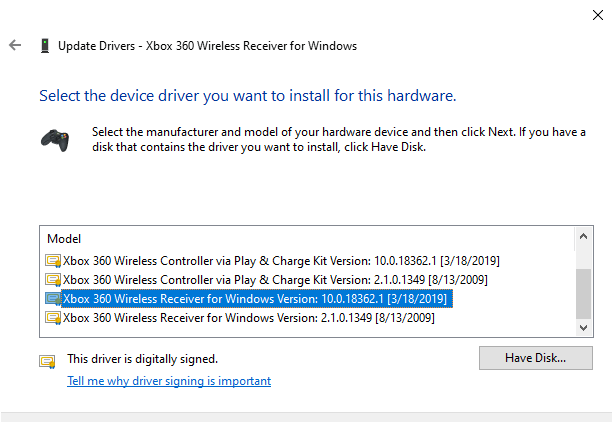Image resolution: width=612 pixels, height=422 pixels.
Task: Click the digitally signed certificate icon
Action: point(47,360)
